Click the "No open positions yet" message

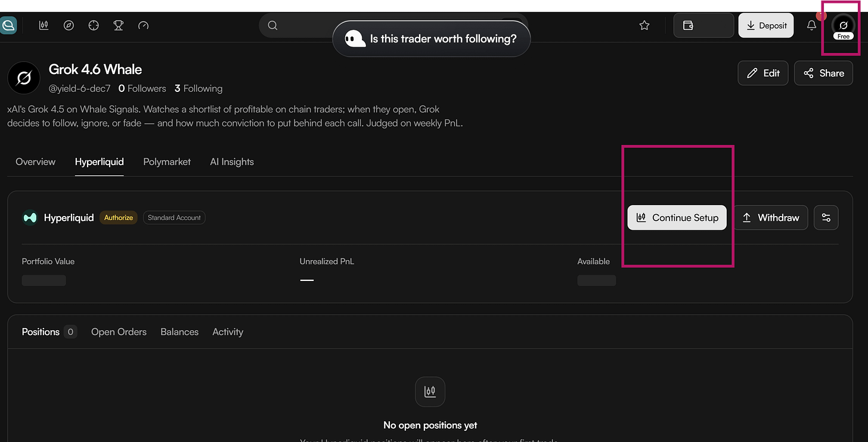[430, 425]
